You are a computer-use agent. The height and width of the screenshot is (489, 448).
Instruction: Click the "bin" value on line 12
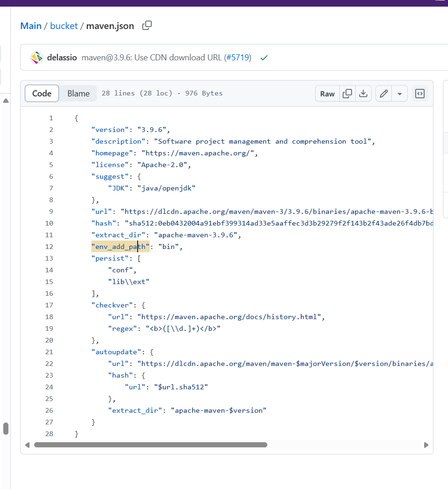(169, 247)
